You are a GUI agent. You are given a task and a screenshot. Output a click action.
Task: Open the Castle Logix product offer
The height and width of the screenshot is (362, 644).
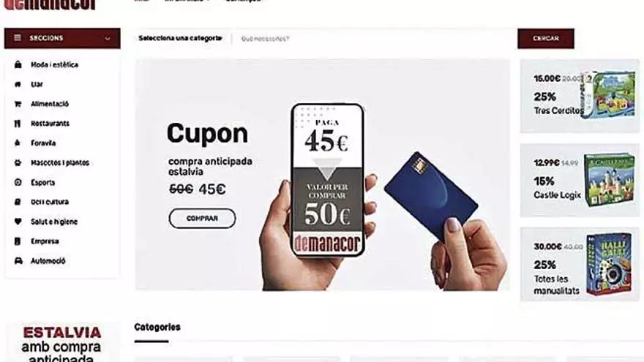[x=580, y=180]
